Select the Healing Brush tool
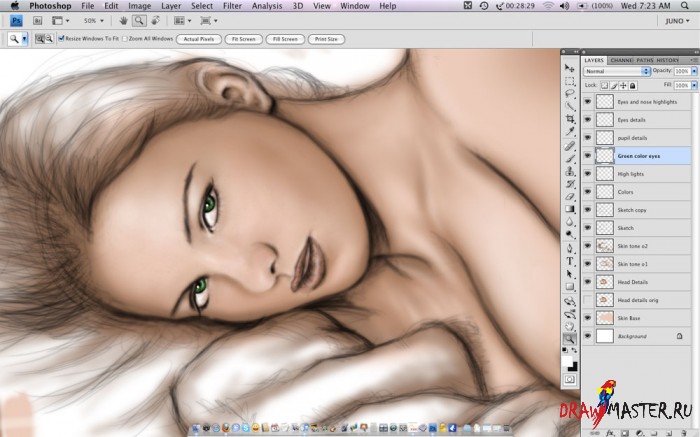The width and height of the screenshot is (700, 437). tap(569, 146)
